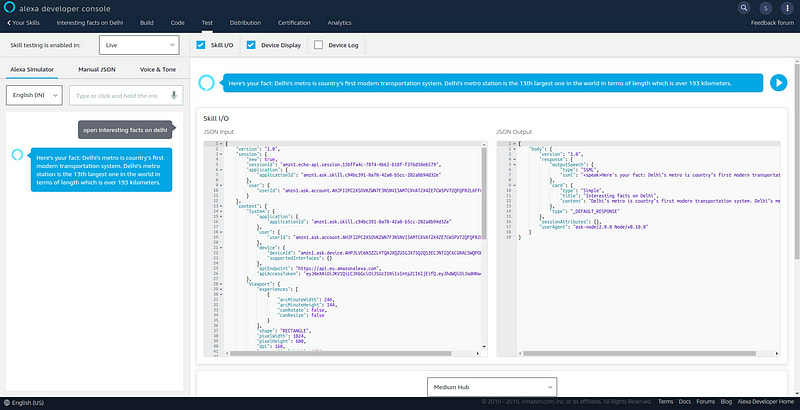
Task: Enable the Device Log checkbox
Action: point(318,45)
